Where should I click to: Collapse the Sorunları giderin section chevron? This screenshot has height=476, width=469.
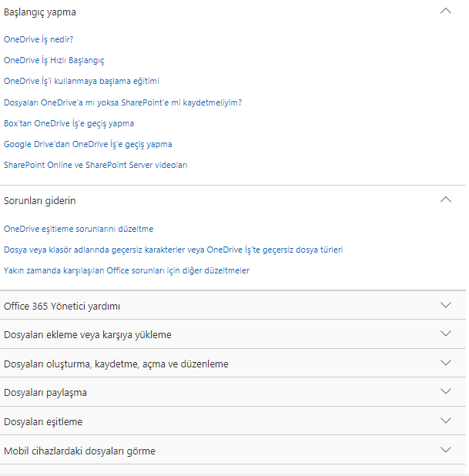click(x=445, y=199)
